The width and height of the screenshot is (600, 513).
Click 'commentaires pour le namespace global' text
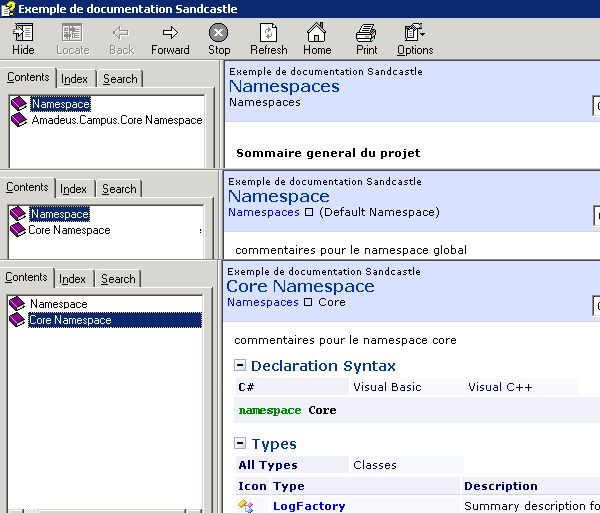[351, 250]
